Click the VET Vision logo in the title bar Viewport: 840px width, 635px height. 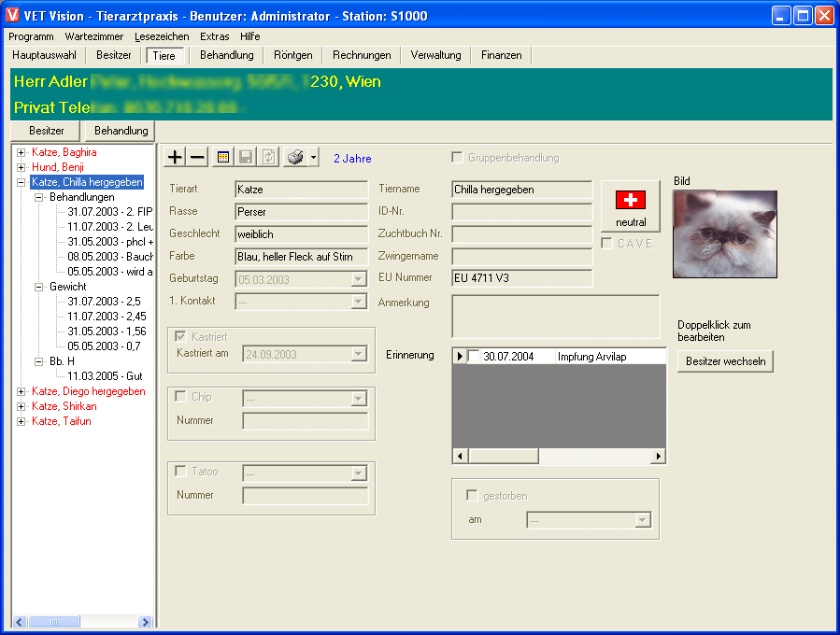coord(12,16)
